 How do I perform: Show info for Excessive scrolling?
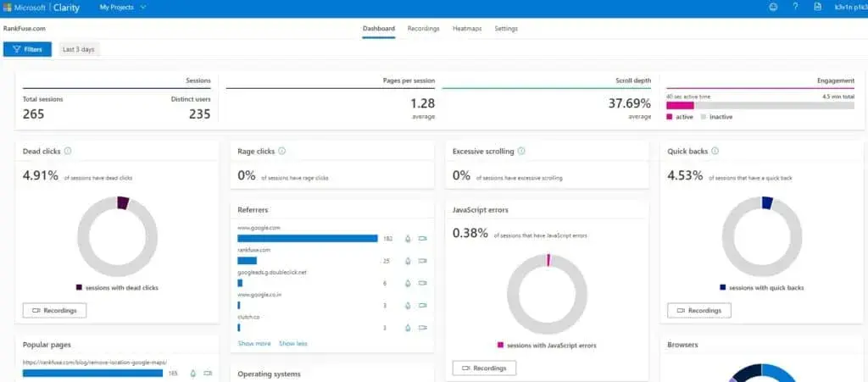pos(521,151)
